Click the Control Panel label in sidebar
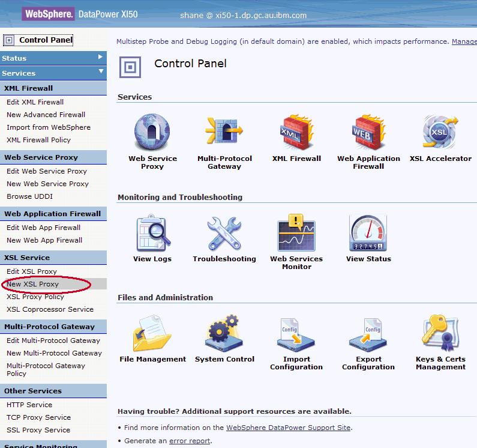 pyautogui.click(x=46, y=40)
